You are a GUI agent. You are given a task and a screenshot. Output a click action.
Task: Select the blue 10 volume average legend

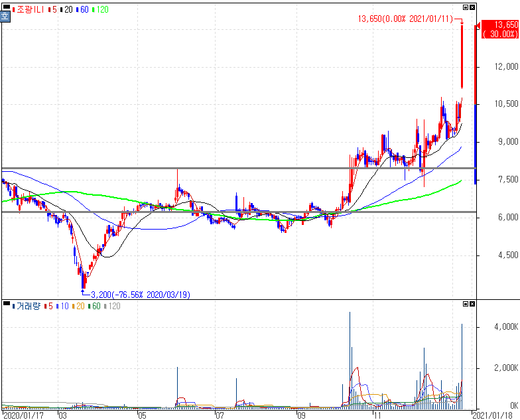[62, 307]
